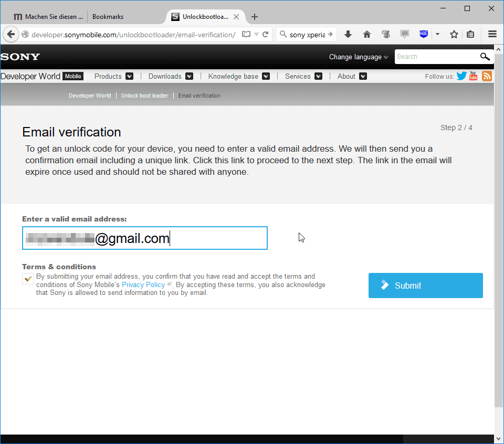The width and height of the screenshot is (504, 444).
Task: Go to the browser Home page icon
Action: [x=367, y=34]
